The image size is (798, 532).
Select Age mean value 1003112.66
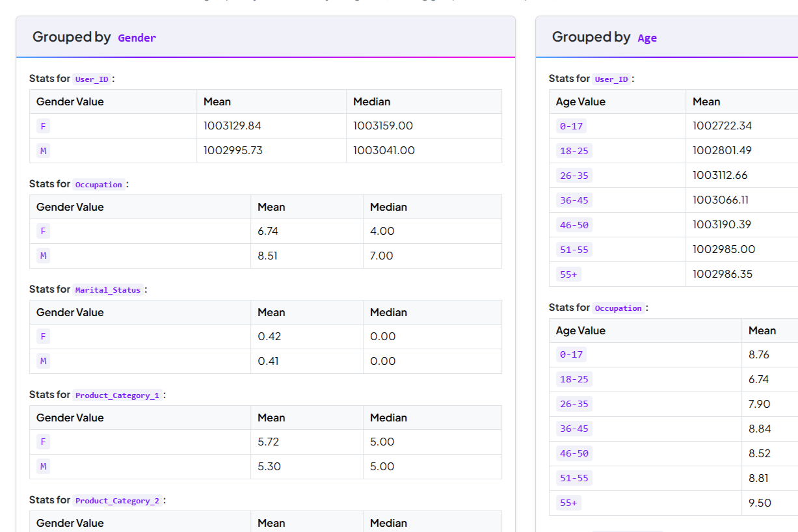point(720,175)
